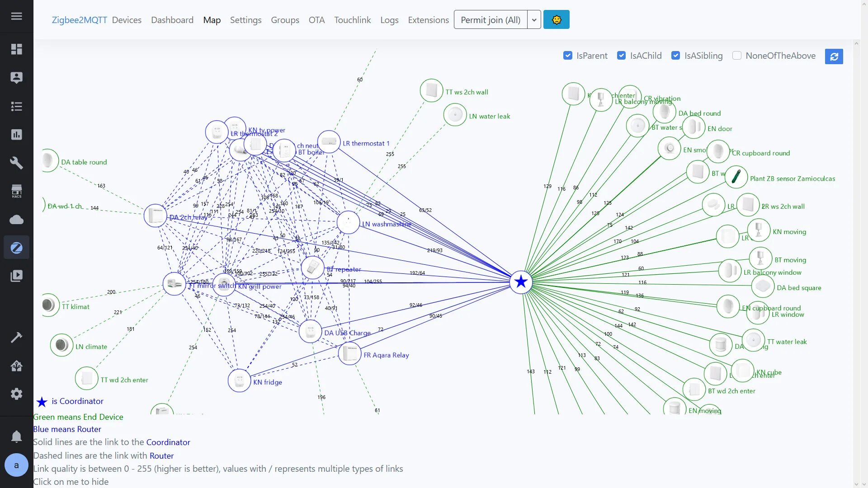Viewport: 868px width, 488px height.
Task: Select the TT wd 2ch enter node
Action: tap(86, 378)
